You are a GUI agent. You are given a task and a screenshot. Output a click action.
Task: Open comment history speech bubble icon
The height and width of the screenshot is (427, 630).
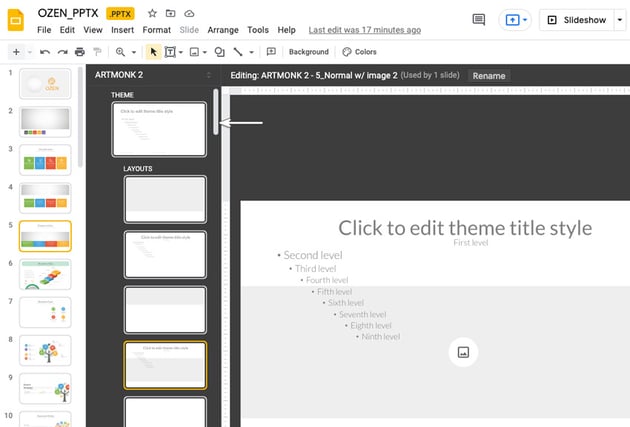point(479,20)
